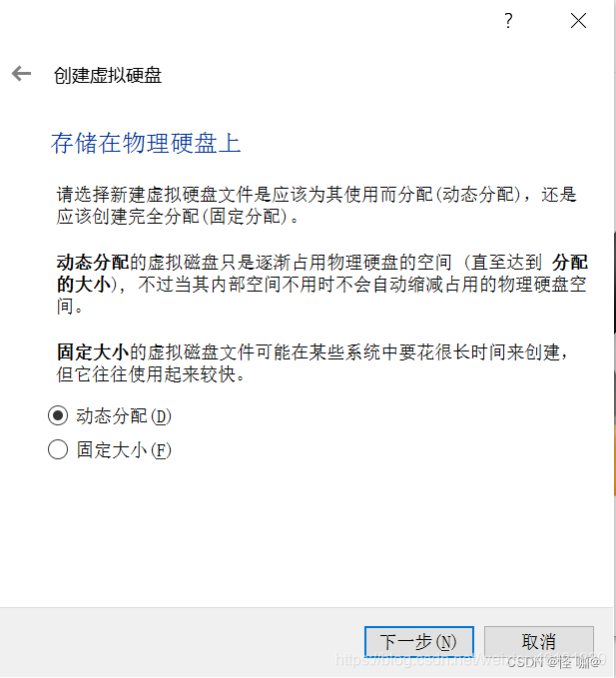Click the 创建虚拟硬盘 window title text
This screenshot has width=616, height=678.
pyautogui.click(x=108, y=75)
